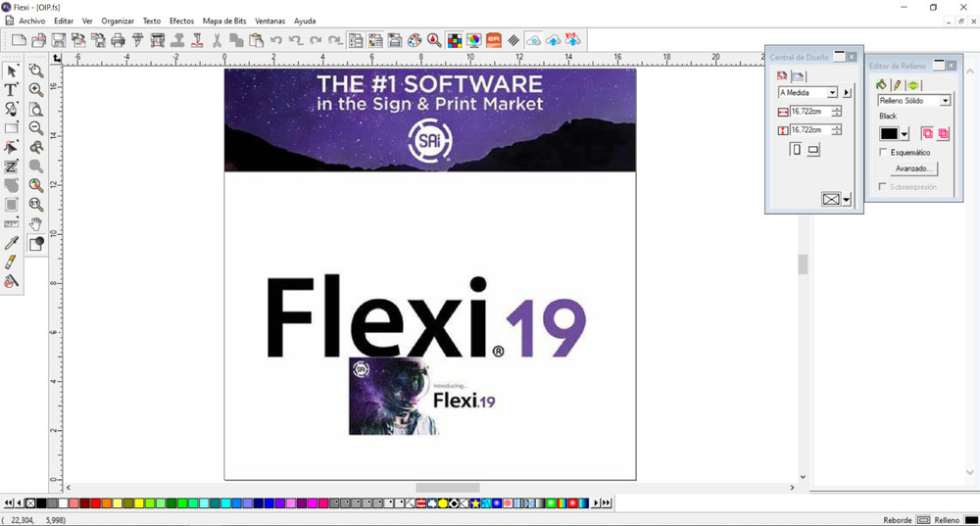Click the Copy icon in toolbar

pyautogui.click(x=236, y=40)
